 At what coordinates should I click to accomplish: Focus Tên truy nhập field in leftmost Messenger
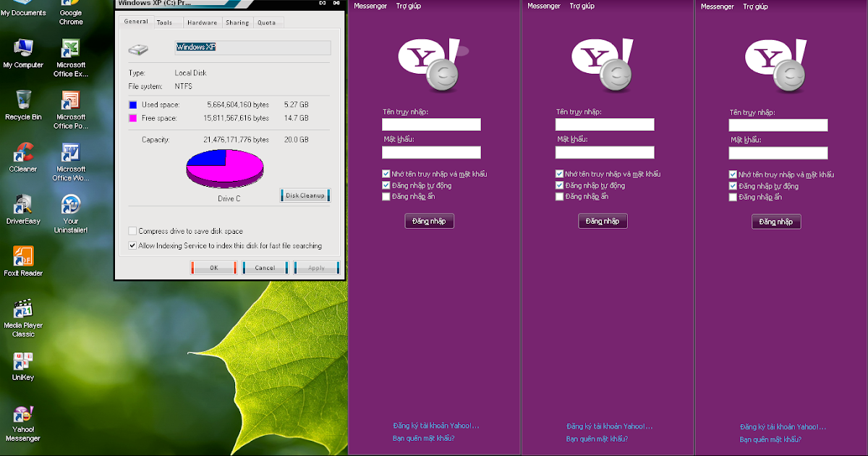(431, 124)
